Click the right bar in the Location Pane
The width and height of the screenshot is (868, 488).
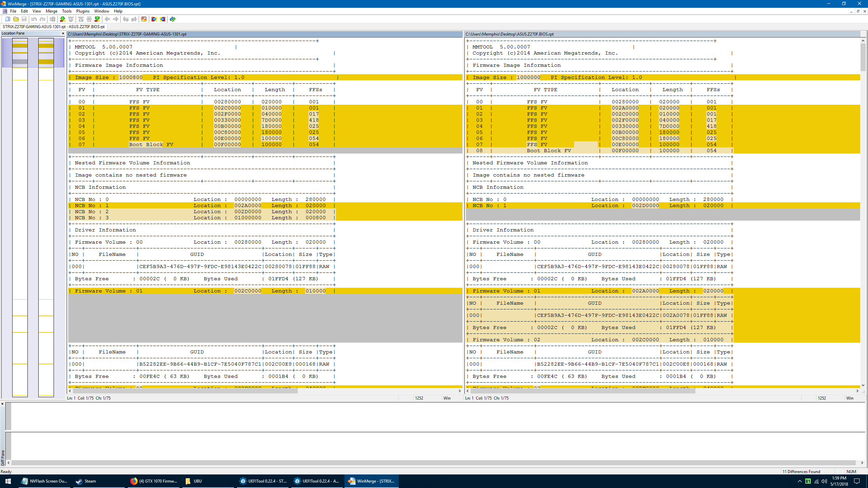(x=46, y=217)
